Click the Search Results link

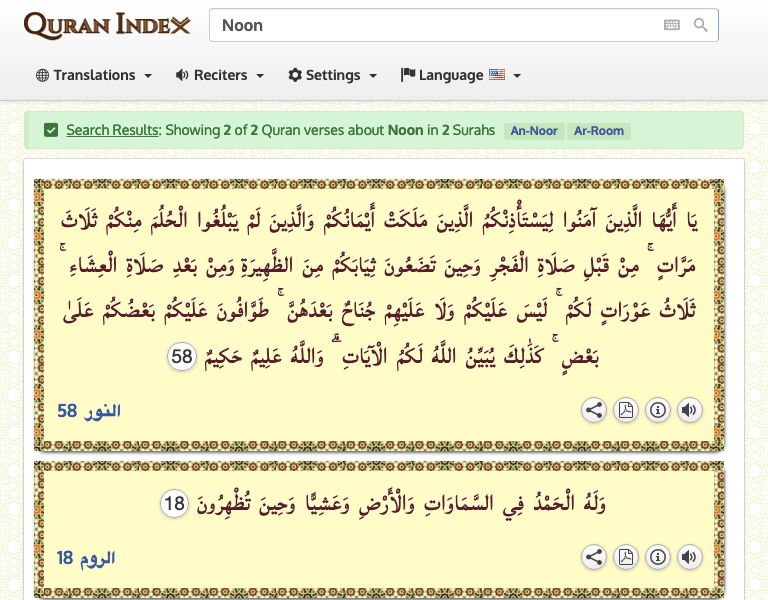pos(112,130)
